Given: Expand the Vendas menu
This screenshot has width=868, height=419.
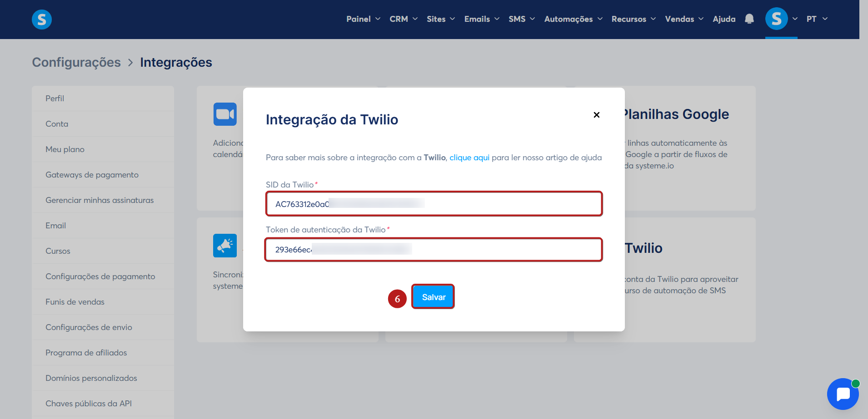Looking at the screenshot, I should tap(684, 19).
